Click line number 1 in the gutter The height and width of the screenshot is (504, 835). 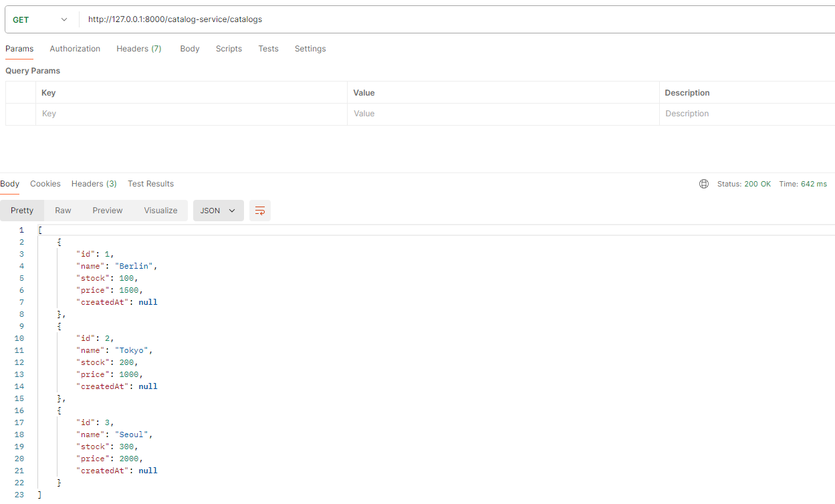tap(21, 230)
